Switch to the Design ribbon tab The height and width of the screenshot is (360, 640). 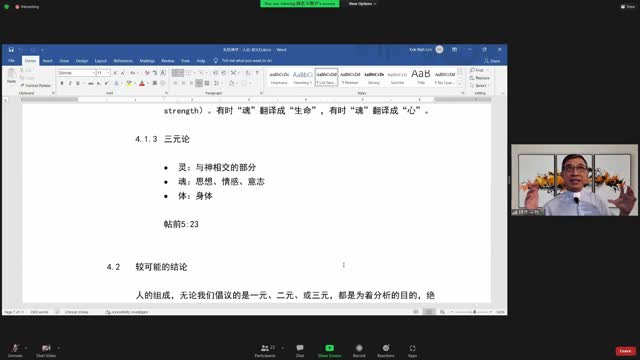pos(82,61)
